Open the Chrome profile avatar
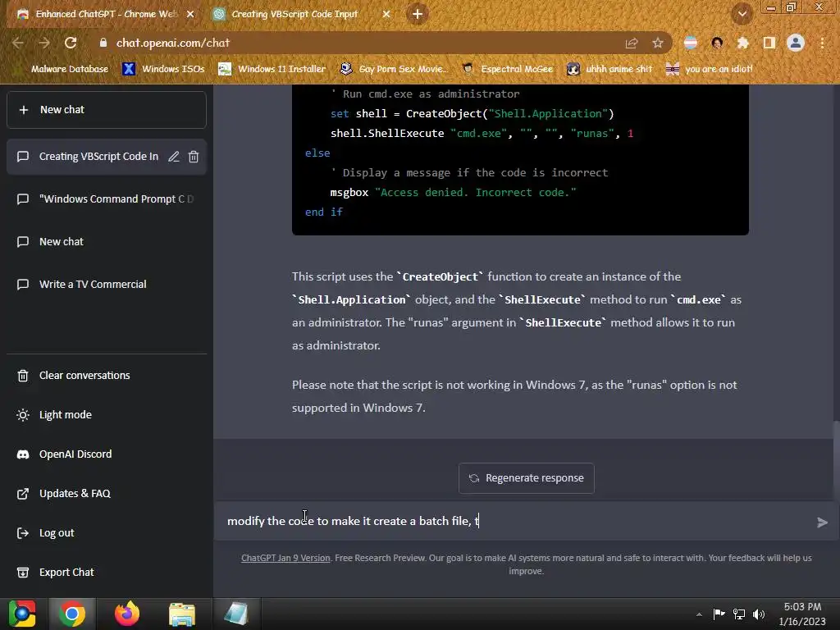This screenshot has height=630, width=840. (x=796, y=43)
